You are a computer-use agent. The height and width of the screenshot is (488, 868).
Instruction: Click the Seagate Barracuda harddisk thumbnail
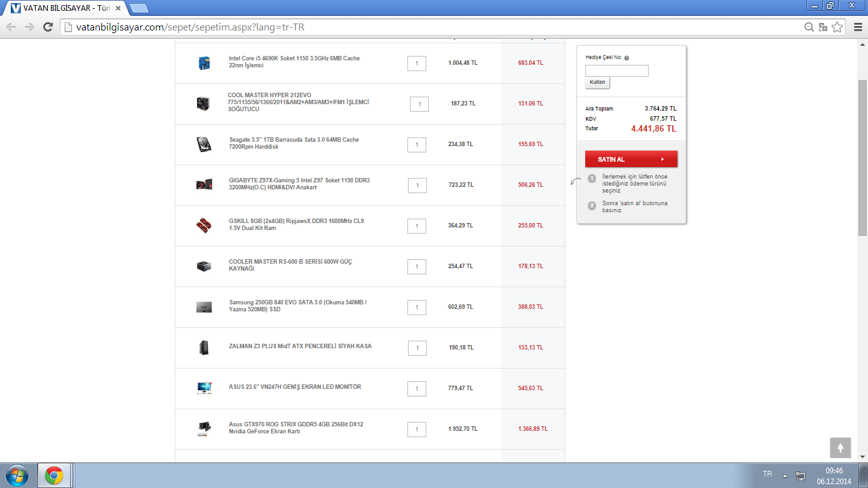click(x=203, y=144)
